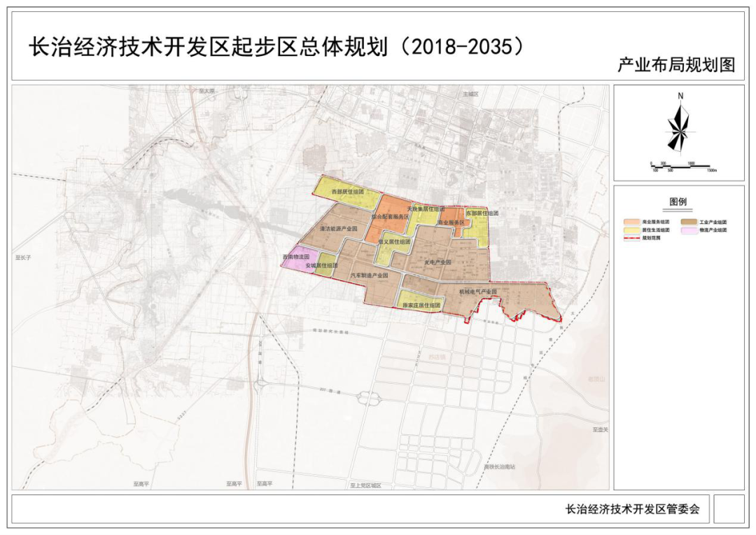The image size is (756, 535).
Task: Click the 综合配套服务区 zone label
Action: coord(390,217)
